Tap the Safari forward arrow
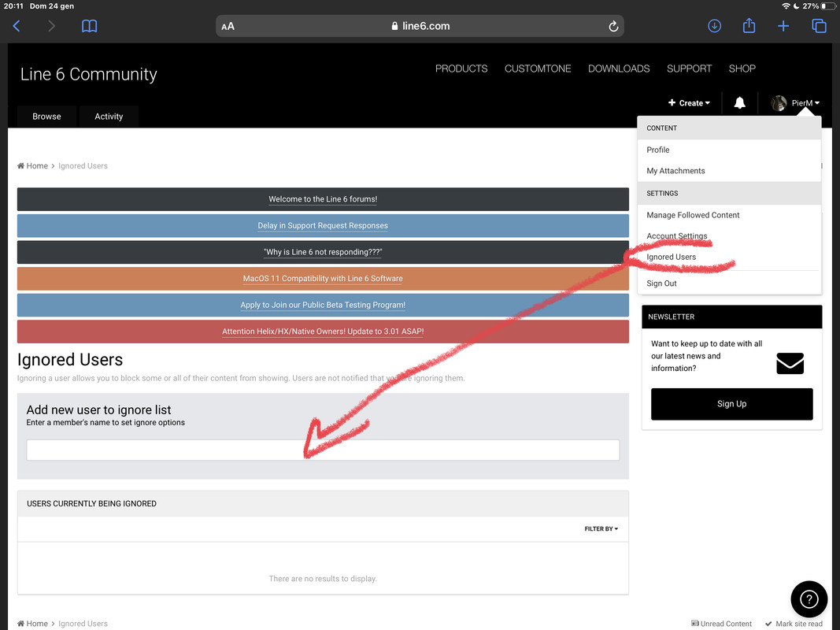Image resolution: width=840 pixels, height=630 pixels. point(51,26)
